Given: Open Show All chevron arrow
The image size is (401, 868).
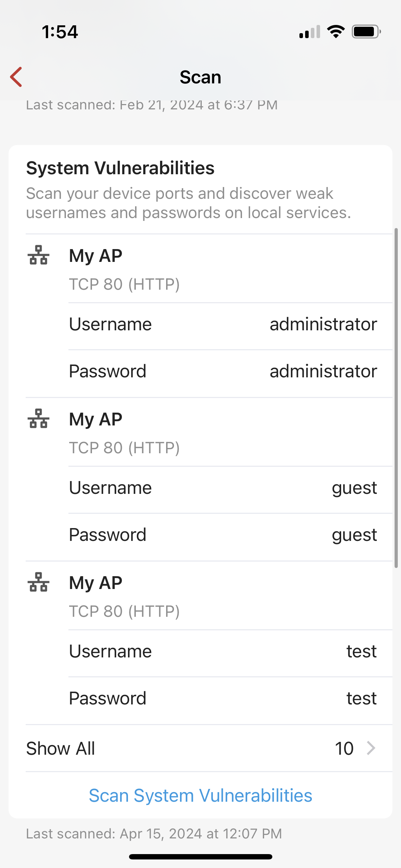Looking at the screenshot, I should (x=371, y=748).
